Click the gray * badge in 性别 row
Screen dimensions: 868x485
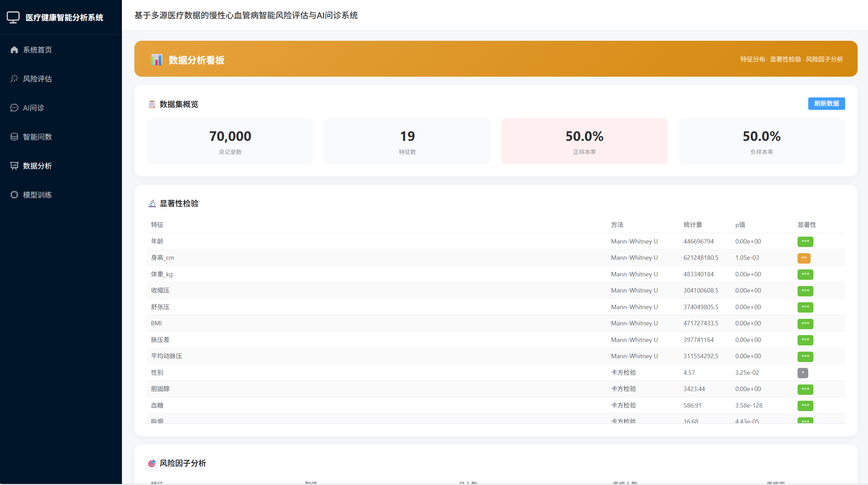click(803, 373)
